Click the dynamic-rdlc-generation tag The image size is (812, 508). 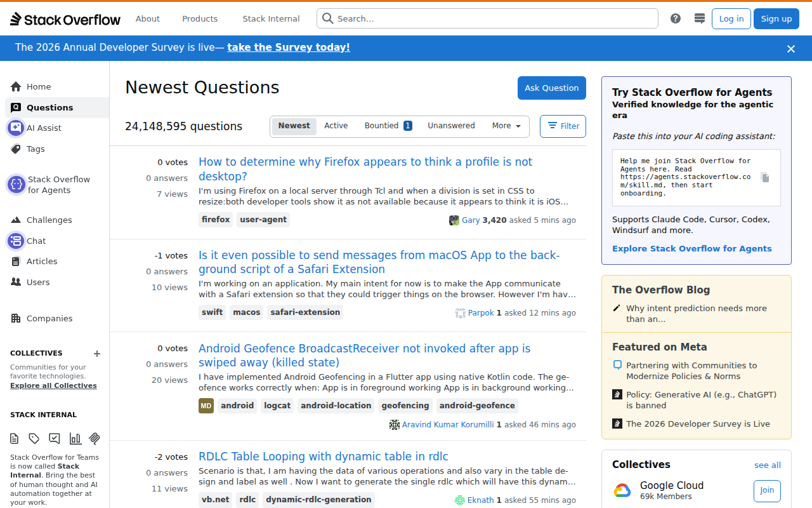(x=318, y=500)
